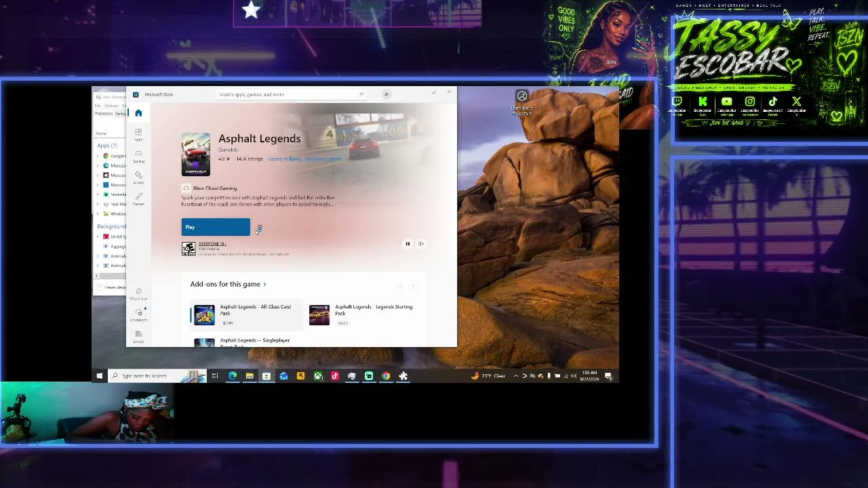The image size is (868, 488).
Task: Open Google Chrome from the taskbar
Action: [x=386, y=376]
